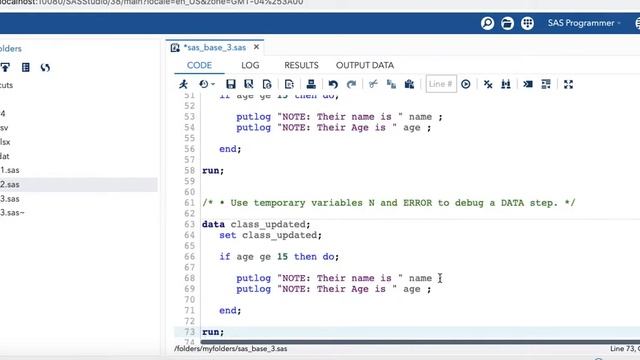Click the comment on line 61

point(389,203)
